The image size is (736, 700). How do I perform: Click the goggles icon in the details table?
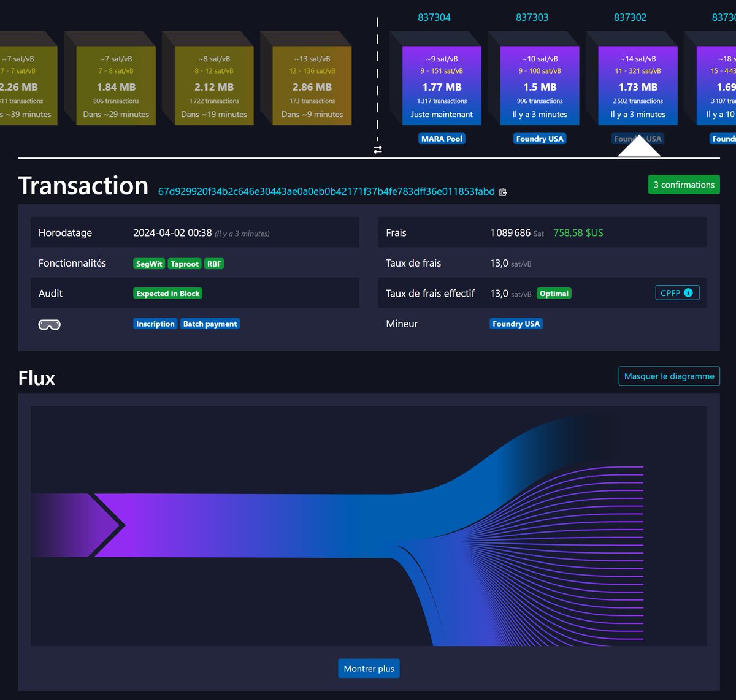point(50,324)
